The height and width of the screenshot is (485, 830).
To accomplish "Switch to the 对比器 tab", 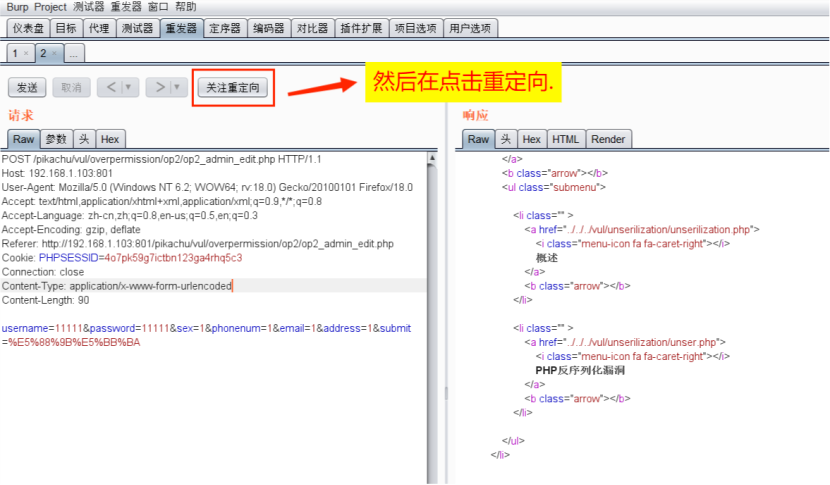I will point(313,28).
